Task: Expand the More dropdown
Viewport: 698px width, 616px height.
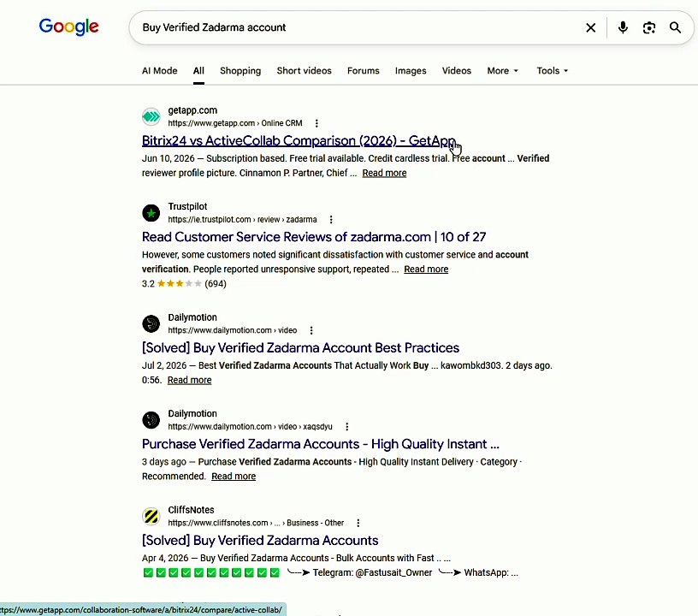Action: [503, 71]
